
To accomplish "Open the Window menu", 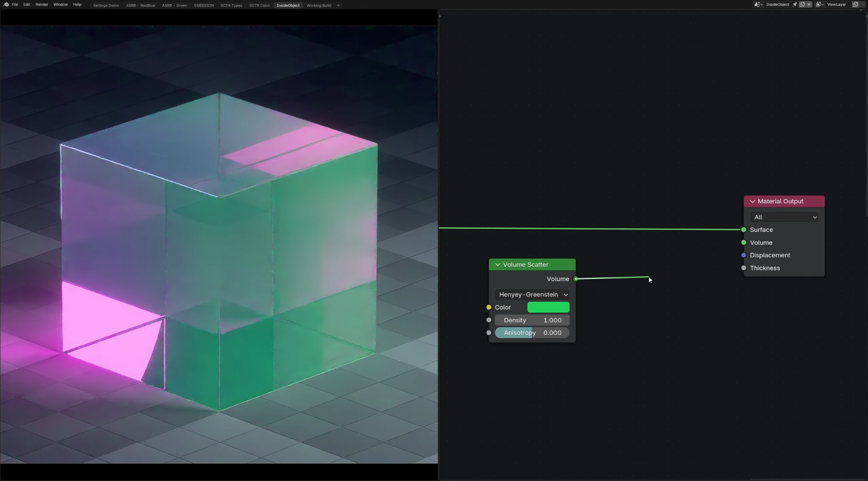I will coord(61,5).
